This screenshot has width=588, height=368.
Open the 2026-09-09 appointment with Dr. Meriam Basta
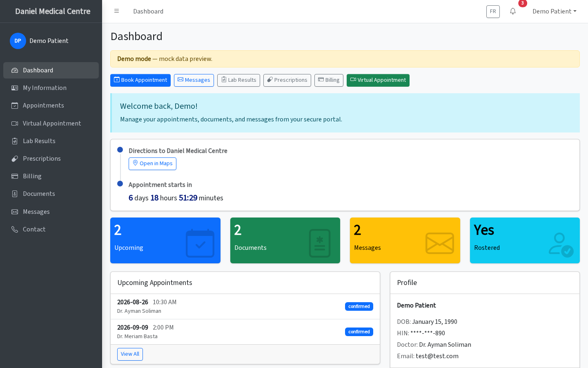(245, 332)
